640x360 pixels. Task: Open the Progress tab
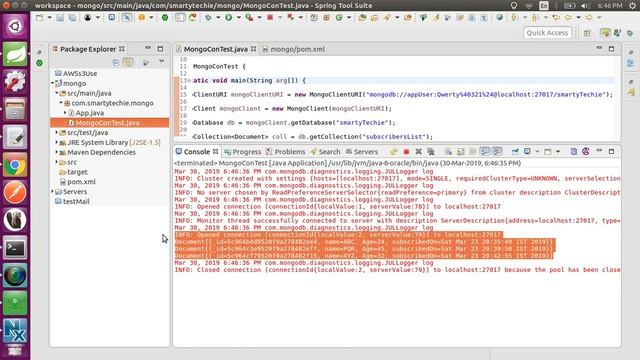[243, 152]
